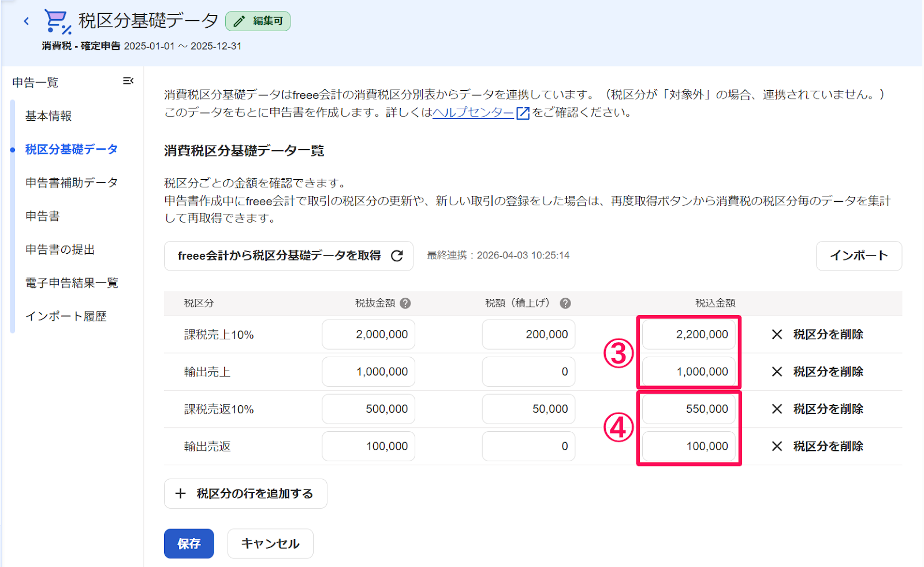Go to 申告書 in the sidebar

[43, 216]
